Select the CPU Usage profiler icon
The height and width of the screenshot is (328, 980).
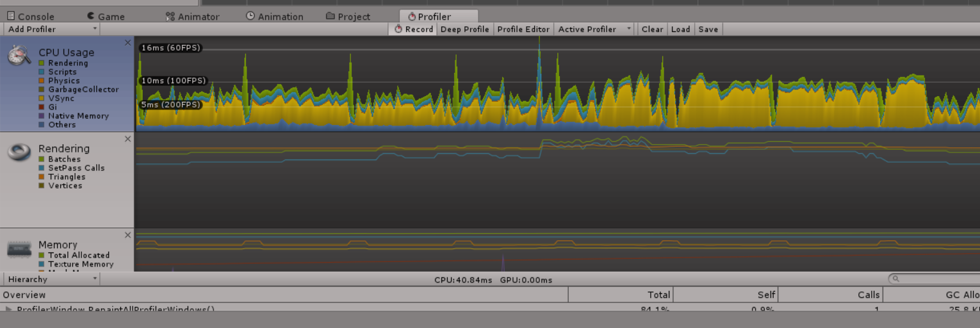19,55
